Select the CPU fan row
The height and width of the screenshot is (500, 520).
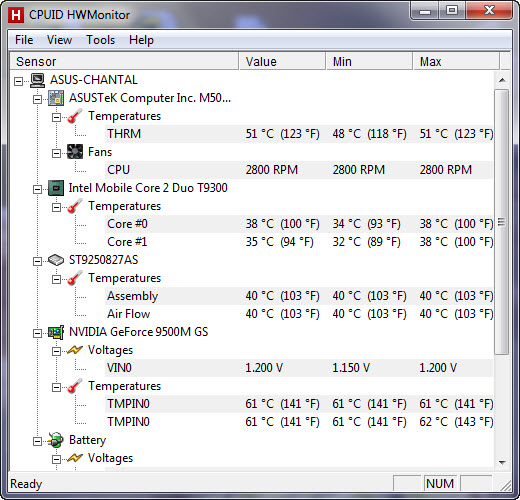click(x=299, y=170)
